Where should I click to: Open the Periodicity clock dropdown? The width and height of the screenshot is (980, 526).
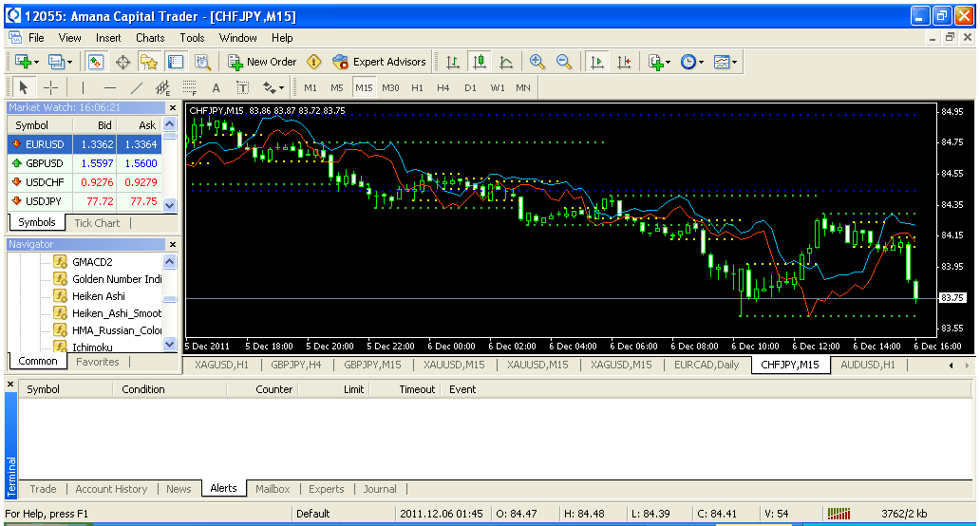tap(692, 62)
